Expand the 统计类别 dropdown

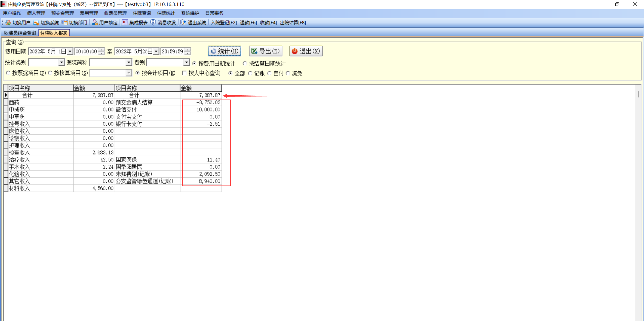(x=62, y=62)
